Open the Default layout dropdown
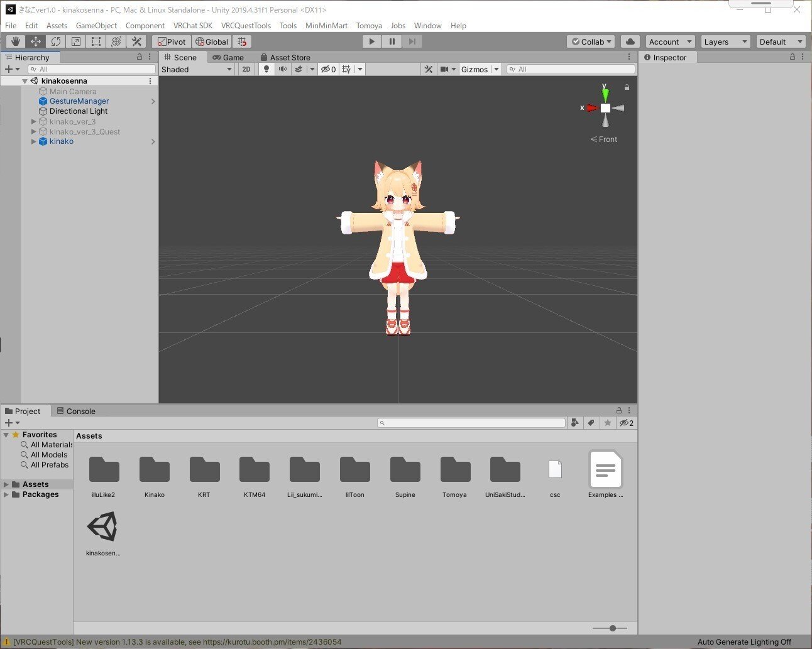Image resolution: width=812 pixels, height=649 pixels. pos(781,41)
